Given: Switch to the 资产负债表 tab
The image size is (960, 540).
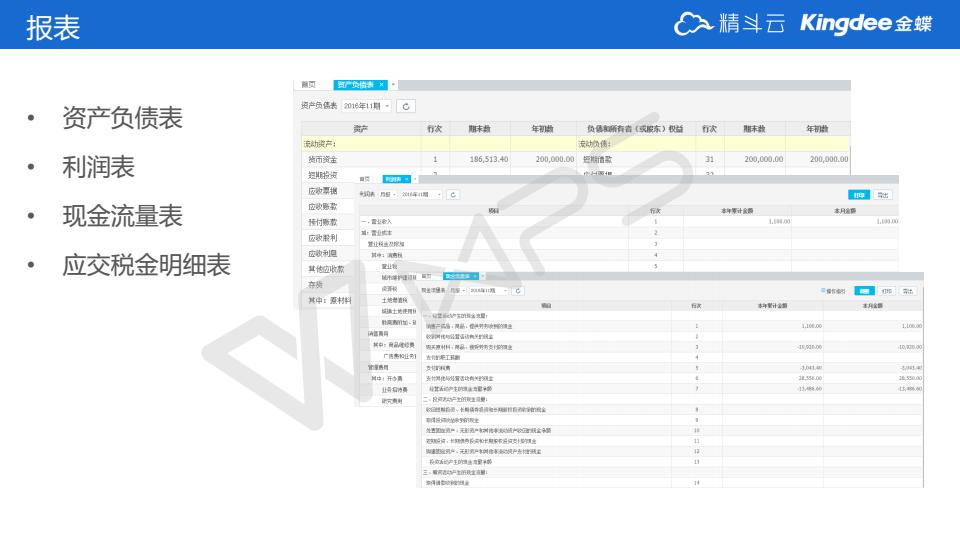Looking at the screenshot, I should click(355, 85).
